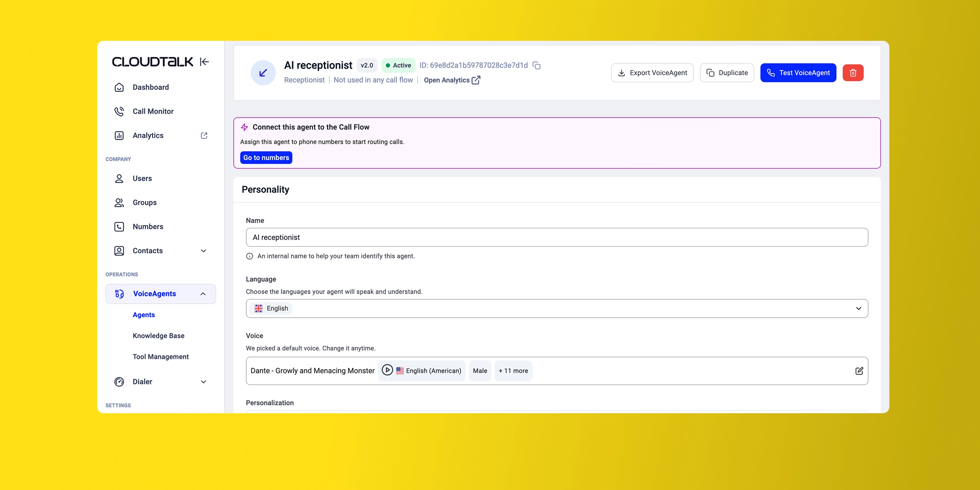The image size is (980, 490).
Task: Click the external link icon beside Analytics
Action: pos(204,136)
